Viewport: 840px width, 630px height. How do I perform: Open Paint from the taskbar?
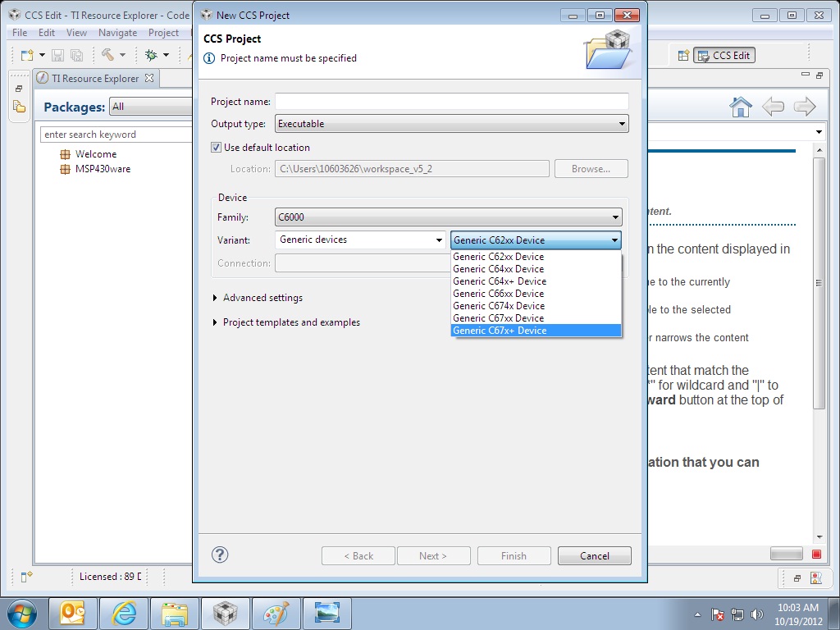tap(276, 614)
